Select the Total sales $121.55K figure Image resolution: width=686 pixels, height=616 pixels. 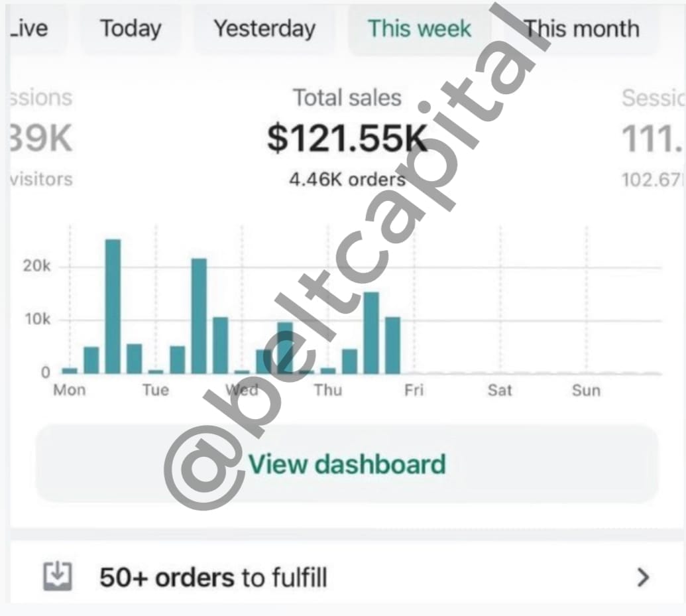click(x=347, y=138)
